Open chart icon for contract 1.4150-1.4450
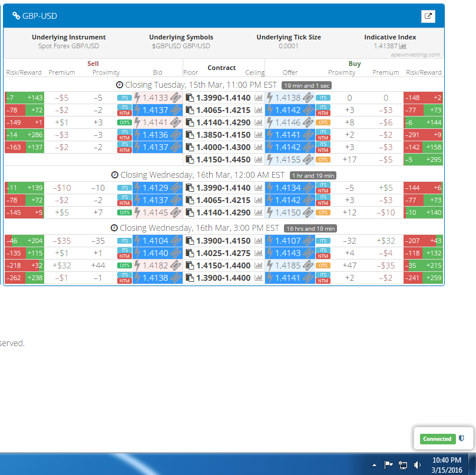476x475 pixels. coord(258,160)
